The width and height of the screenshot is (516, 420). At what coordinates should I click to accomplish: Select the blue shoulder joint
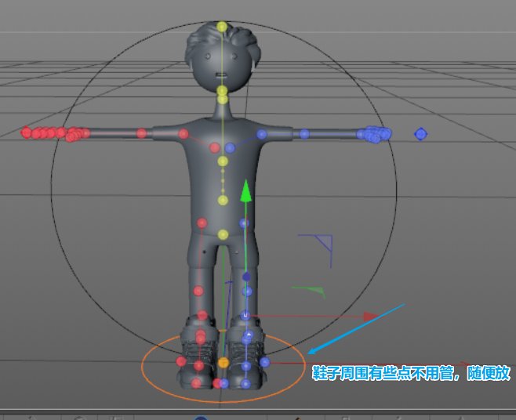[x=262, y=134]
